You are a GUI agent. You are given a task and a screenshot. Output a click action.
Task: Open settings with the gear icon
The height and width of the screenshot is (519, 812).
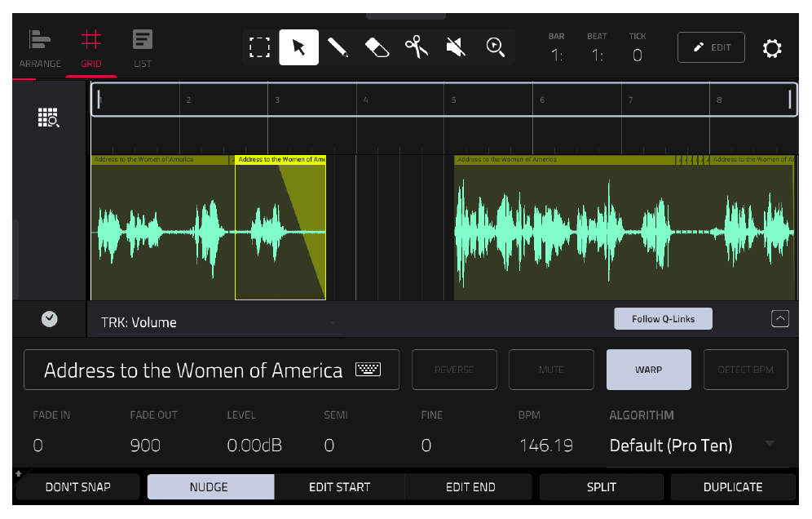(x=771, y=48)
